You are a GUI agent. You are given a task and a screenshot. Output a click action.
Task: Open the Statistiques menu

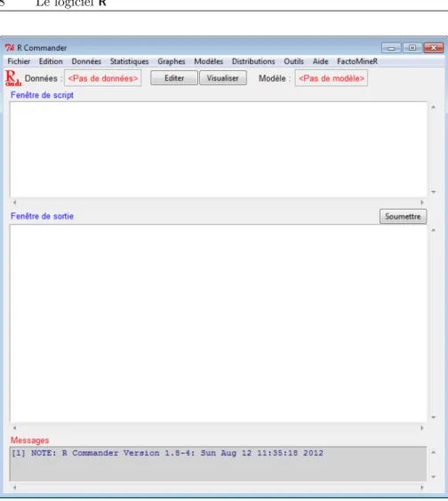click(129, 61)
